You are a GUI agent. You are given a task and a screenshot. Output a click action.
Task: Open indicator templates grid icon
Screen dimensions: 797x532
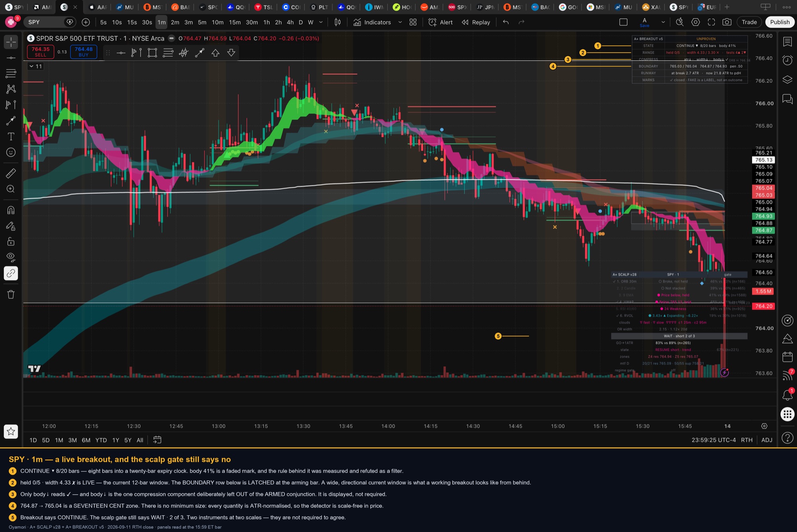pos(413,22)
